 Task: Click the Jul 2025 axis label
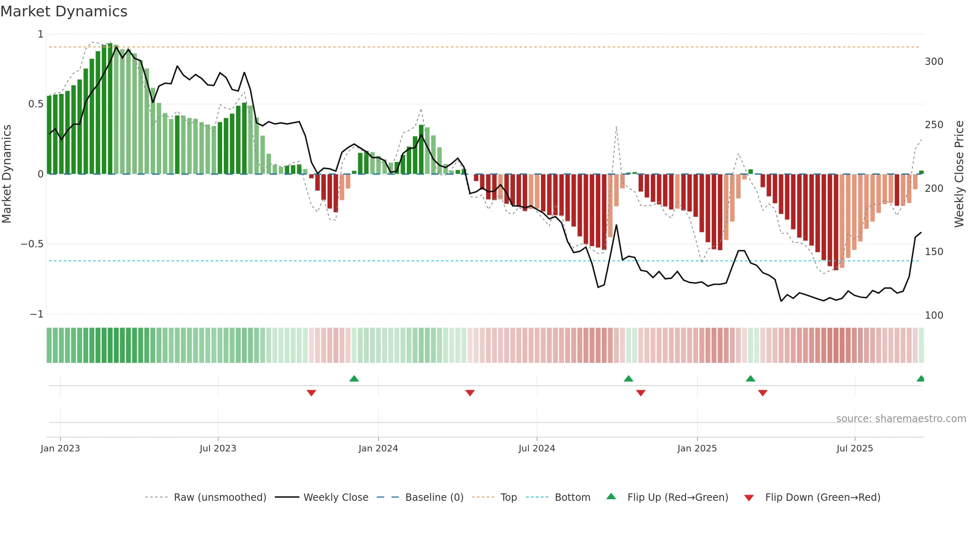click(855, 448)
